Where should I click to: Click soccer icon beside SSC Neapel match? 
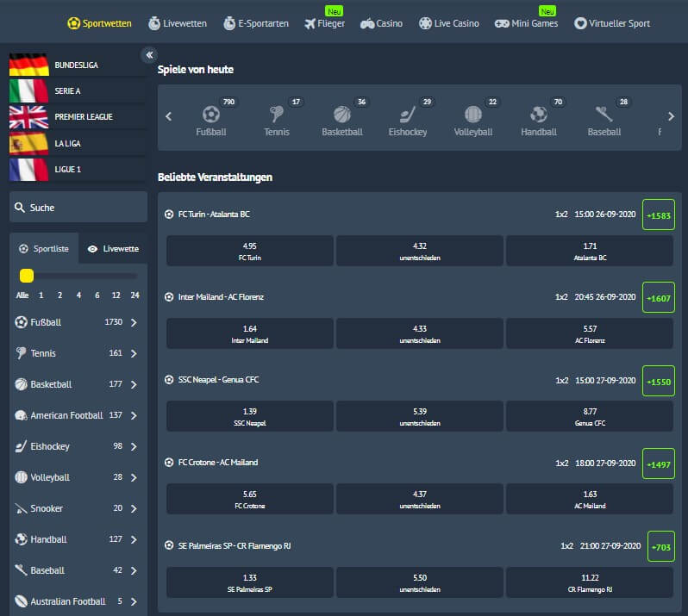point(169,380)
